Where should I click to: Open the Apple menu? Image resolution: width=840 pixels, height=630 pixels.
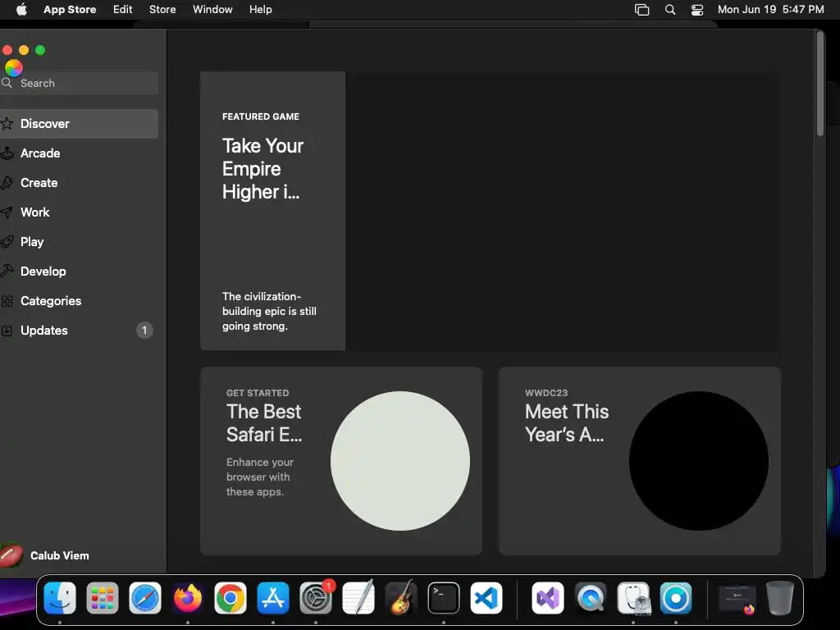point(21,10)
